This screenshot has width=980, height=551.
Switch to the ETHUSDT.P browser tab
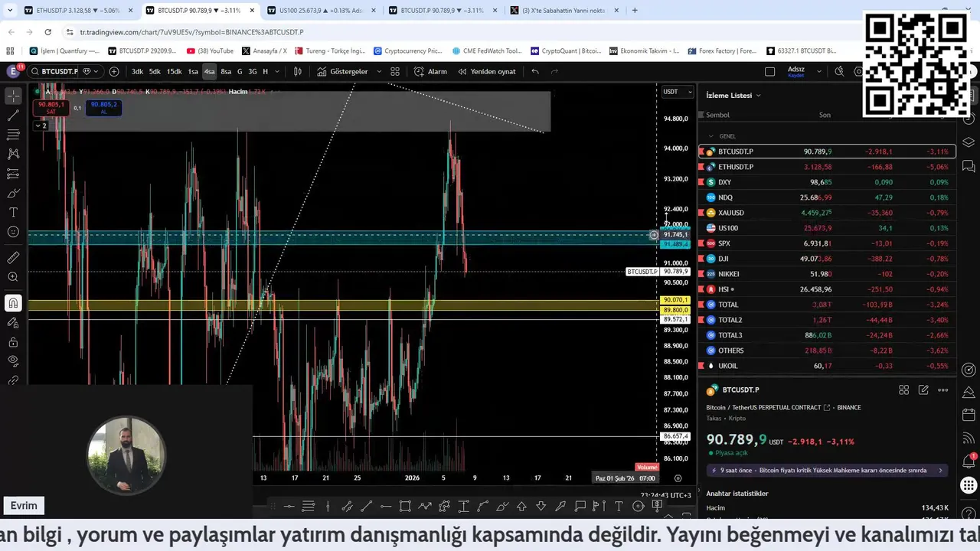(78, 11)
